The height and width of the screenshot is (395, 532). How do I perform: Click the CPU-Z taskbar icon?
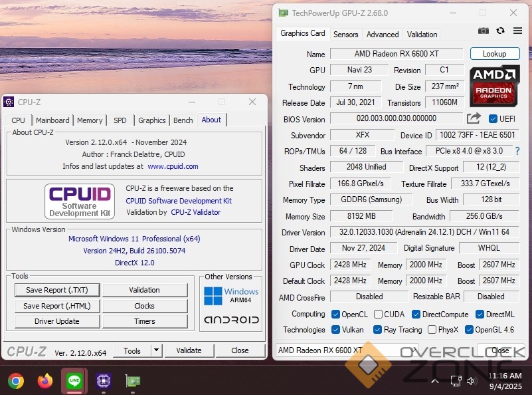[103, 381]
